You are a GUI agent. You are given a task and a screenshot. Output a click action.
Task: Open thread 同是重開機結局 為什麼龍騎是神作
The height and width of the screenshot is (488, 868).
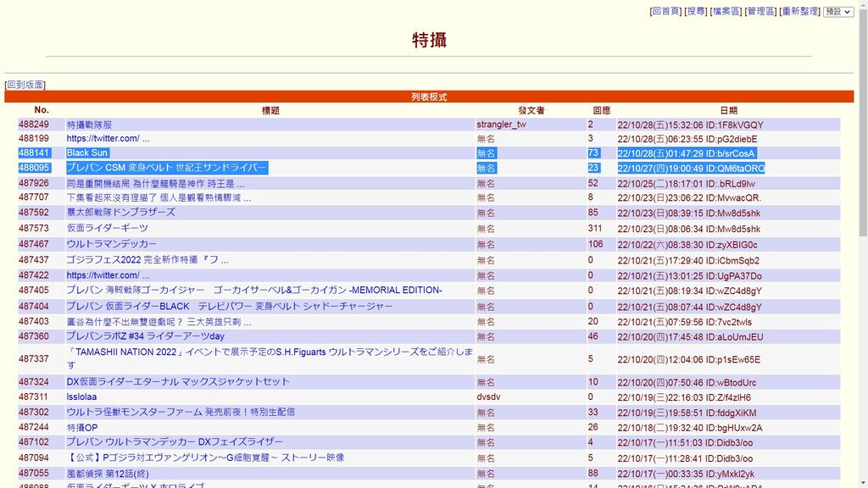pyautogui.click(x=156, y=184)
